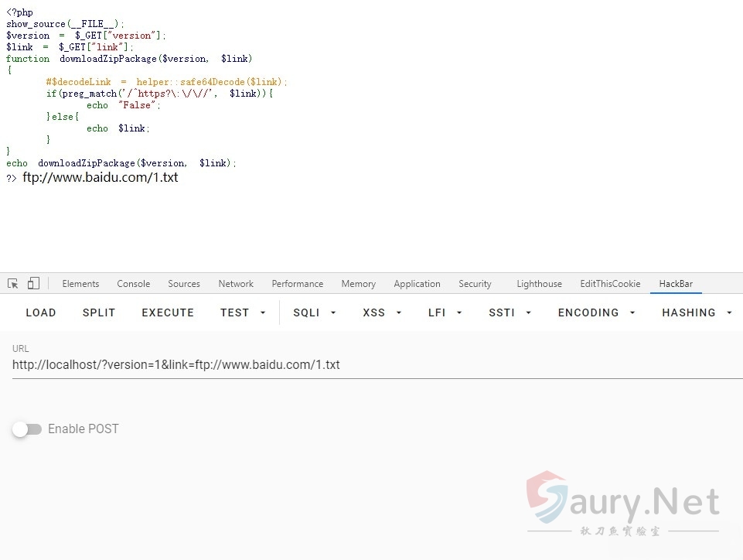Expand the TEST dropdown menu
743x560 pixels.
[x=243, y=312]
